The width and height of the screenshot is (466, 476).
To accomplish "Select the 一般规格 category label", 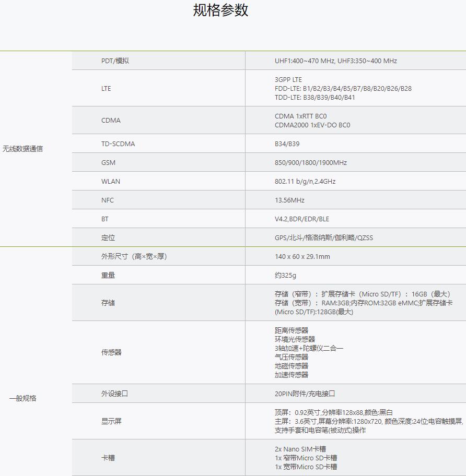I will [x=23, y=398].
